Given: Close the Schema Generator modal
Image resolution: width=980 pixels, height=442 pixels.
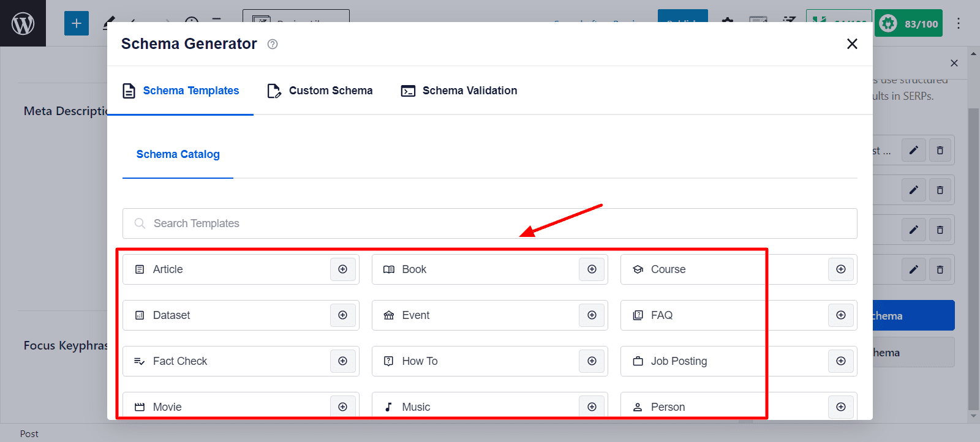Looking at the screenshot, I should point(852,44).
